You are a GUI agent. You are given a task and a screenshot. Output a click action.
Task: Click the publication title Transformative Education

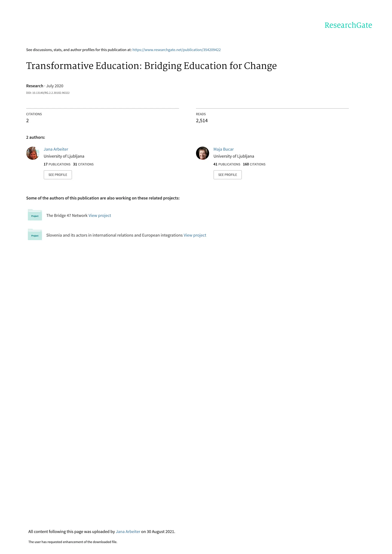[151, 66]
